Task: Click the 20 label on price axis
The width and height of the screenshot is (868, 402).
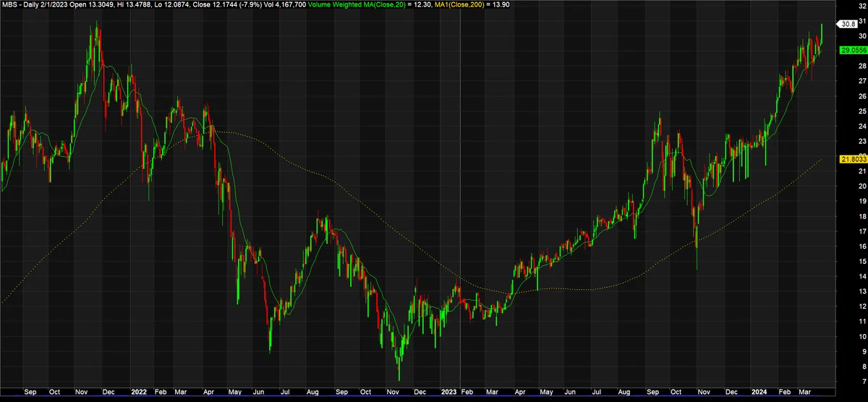Action: coord(861,186)
